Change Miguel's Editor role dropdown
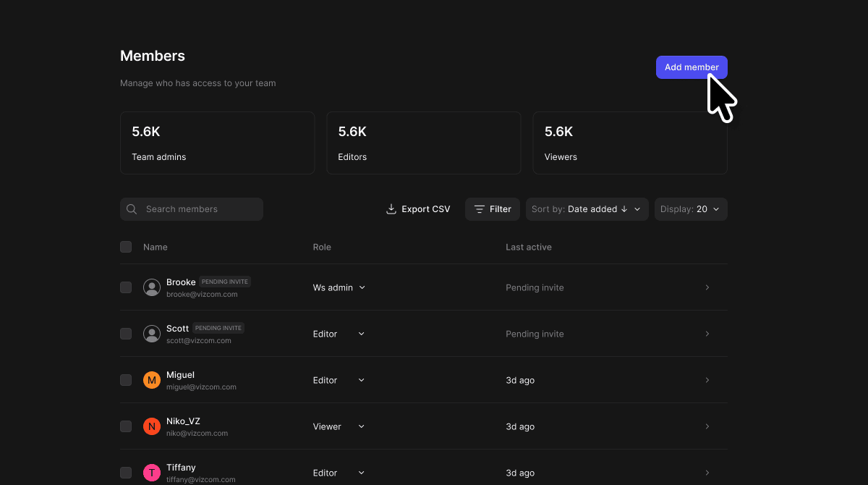 pyautogui.click(x=339, y=380)
